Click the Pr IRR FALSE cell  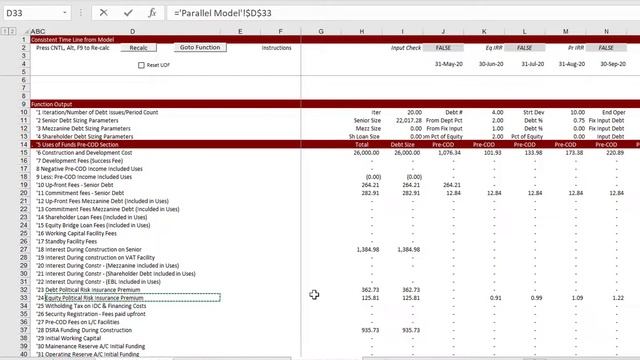[606, 48]
